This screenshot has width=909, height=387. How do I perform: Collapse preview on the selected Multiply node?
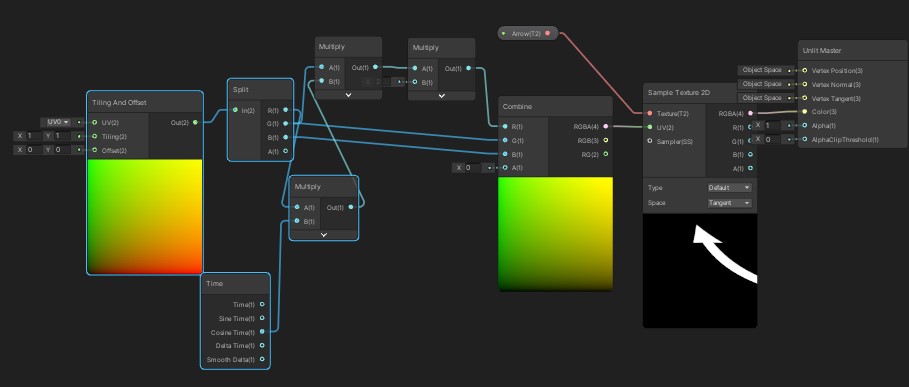pos(323,235)
